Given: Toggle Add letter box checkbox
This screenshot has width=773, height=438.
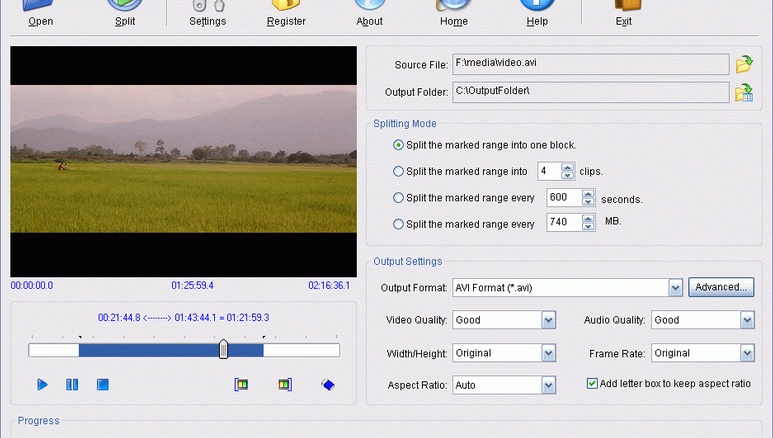Looking at the screenshot, I should click(593, 383).
